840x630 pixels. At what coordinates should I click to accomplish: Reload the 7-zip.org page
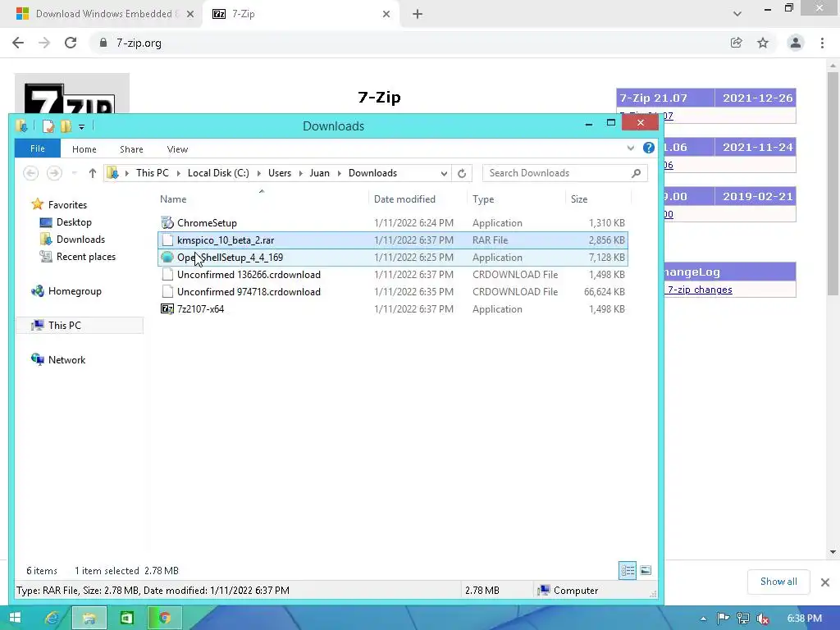point(71,43)
